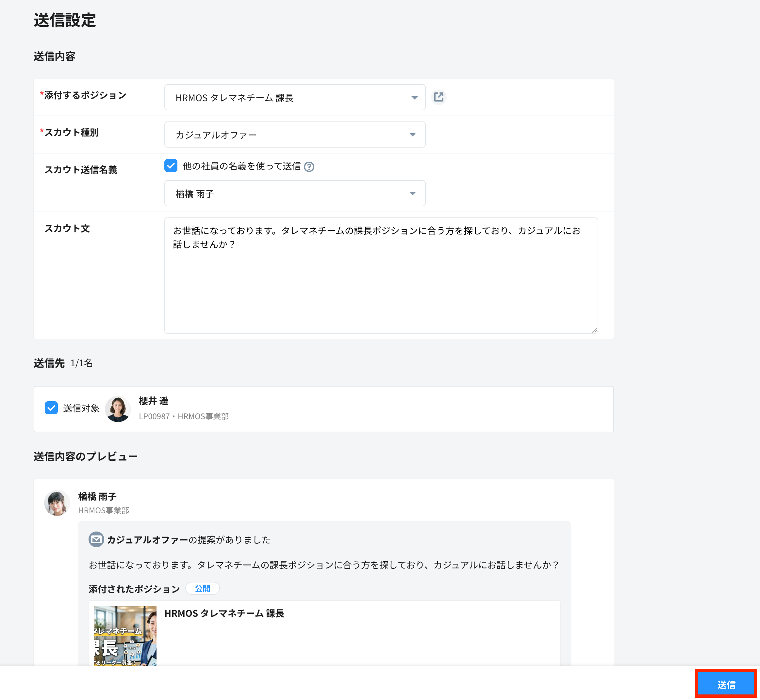Click the HRMOS タレマネチーム 課長 title in preview
Viewport: 760px width, 700px height.
224,613
